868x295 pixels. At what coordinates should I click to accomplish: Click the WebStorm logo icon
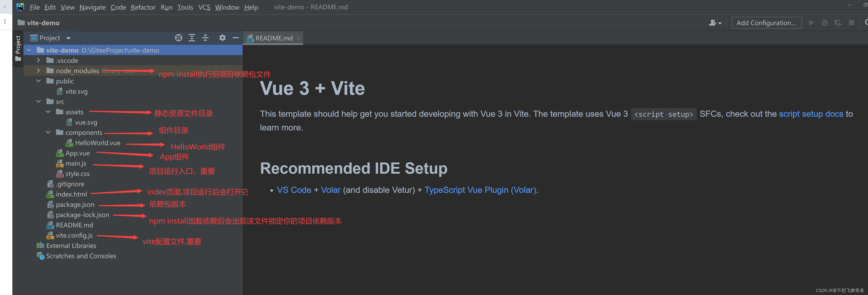[x=20, y=7]
